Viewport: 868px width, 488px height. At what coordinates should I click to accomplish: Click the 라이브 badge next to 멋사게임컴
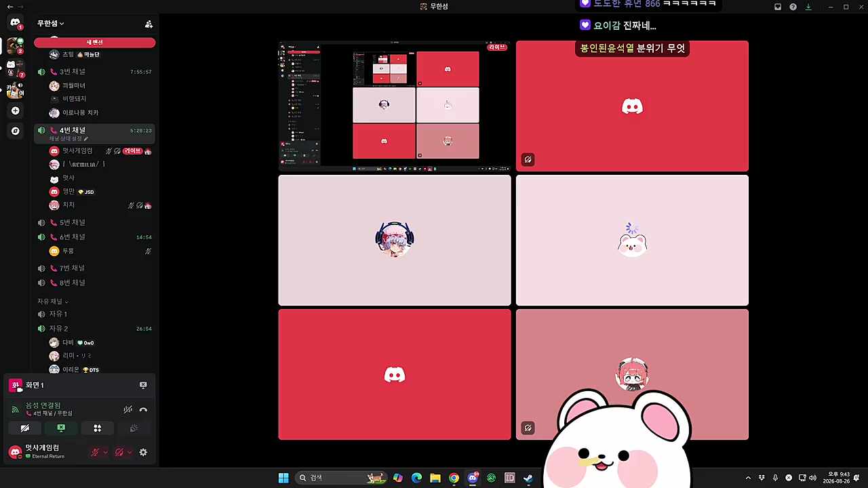click(132, 151)
